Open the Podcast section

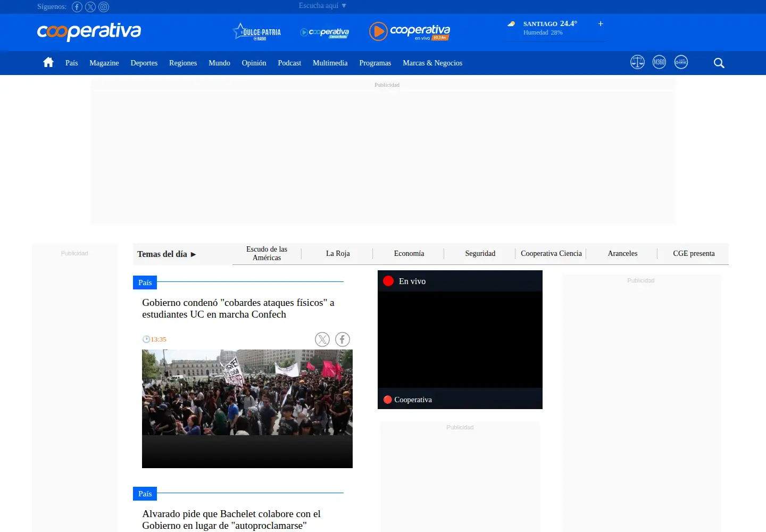289,63
